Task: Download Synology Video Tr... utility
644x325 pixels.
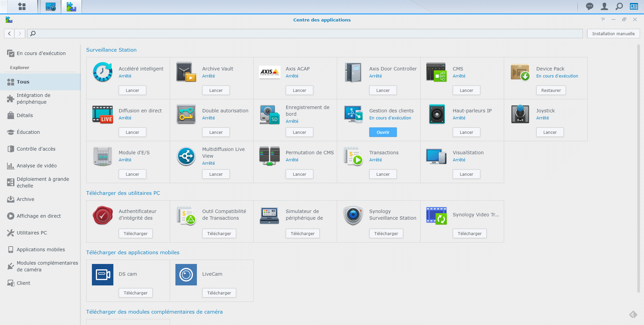Action: 470,233
